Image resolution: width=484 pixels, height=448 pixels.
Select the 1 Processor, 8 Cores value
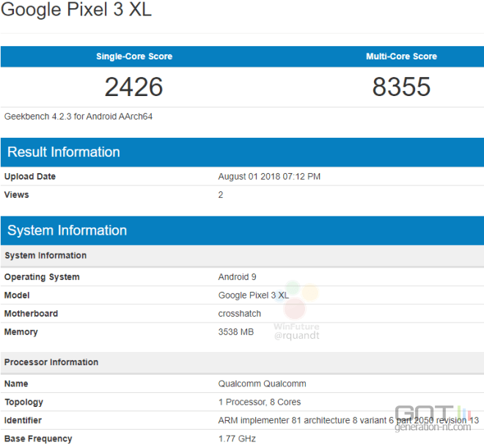click(260, 402)
